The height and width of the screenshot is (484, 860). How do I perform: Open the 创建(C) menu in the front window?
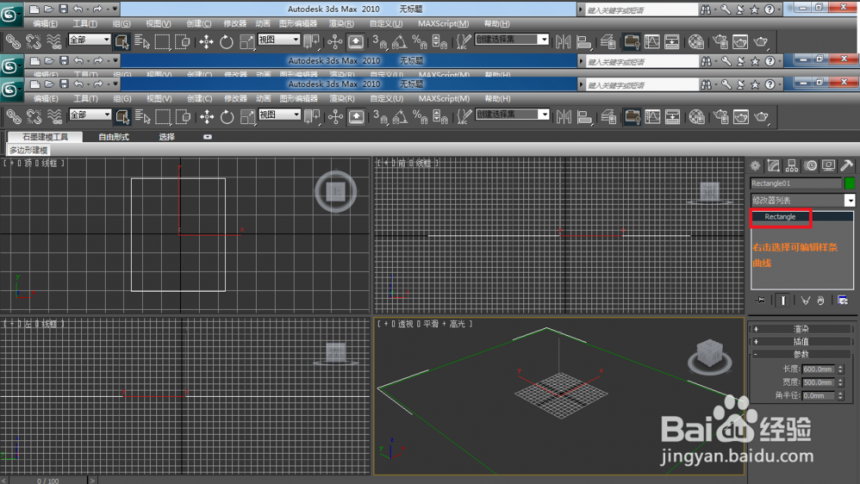click(199, 99)
